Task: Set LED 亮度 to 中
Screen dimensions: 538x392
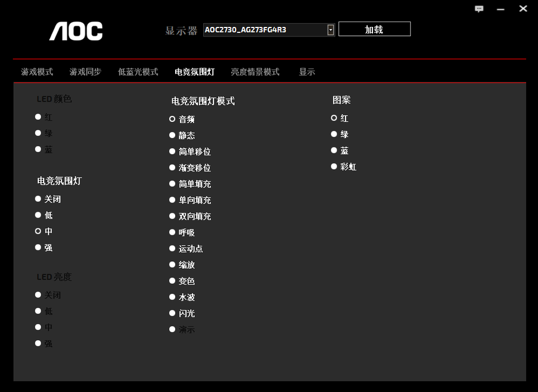Action: (38, 327)
